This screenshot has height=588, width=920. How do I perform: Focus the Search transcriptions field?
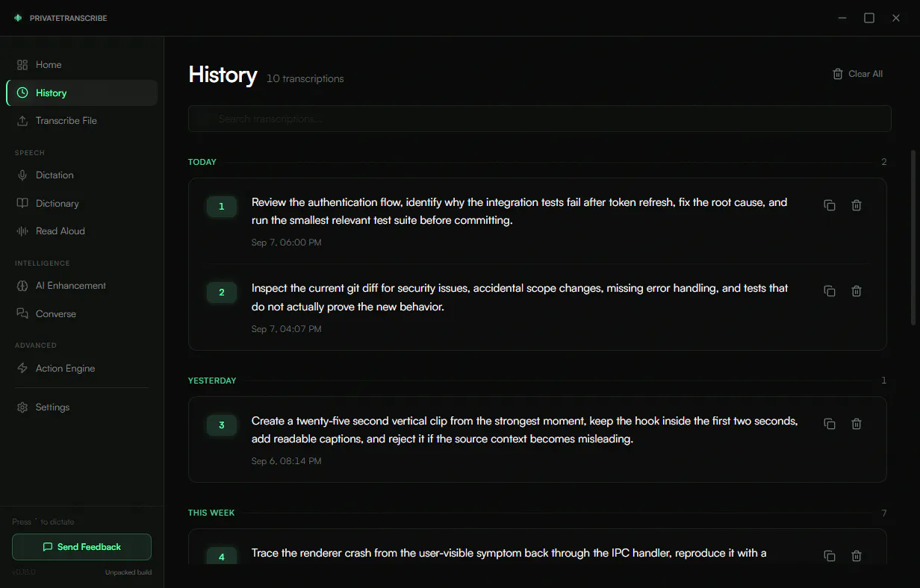[x=539, y=119]
